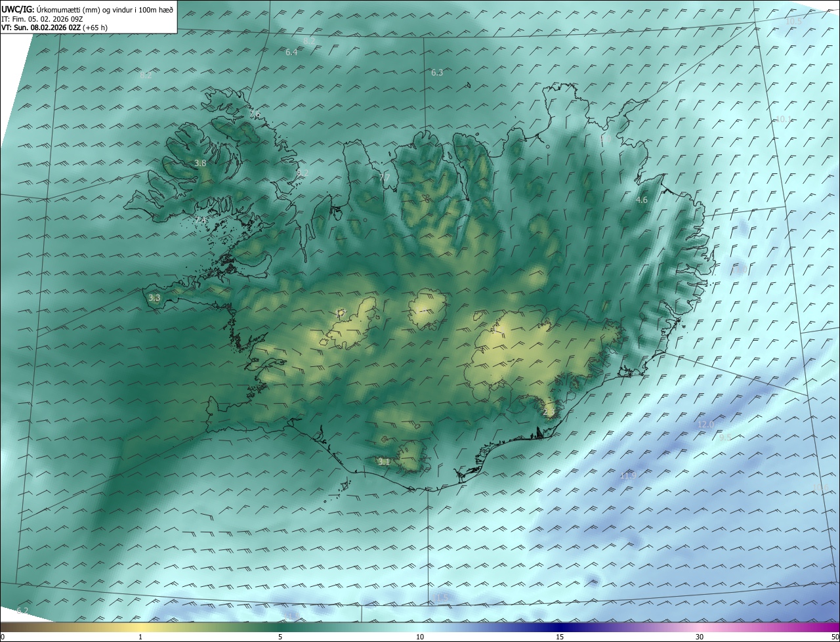Pick the dark navy colorbar section at 15

point(560,627)
